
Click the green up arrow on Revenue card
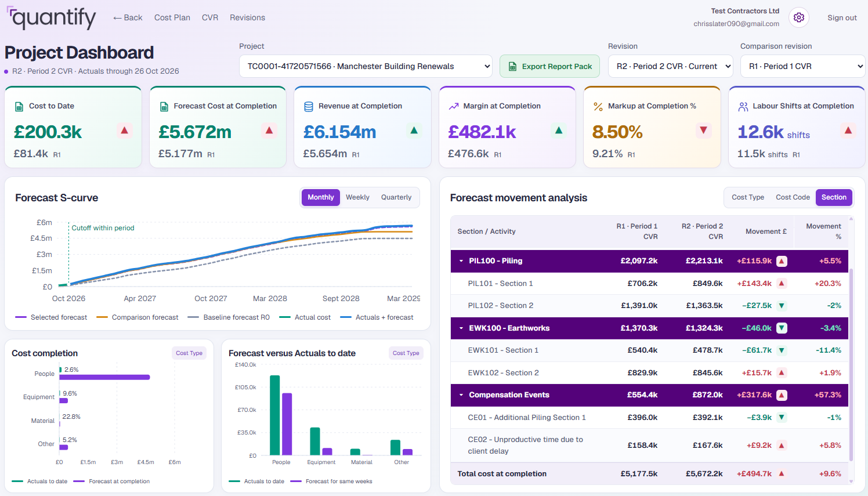[414, 131]
